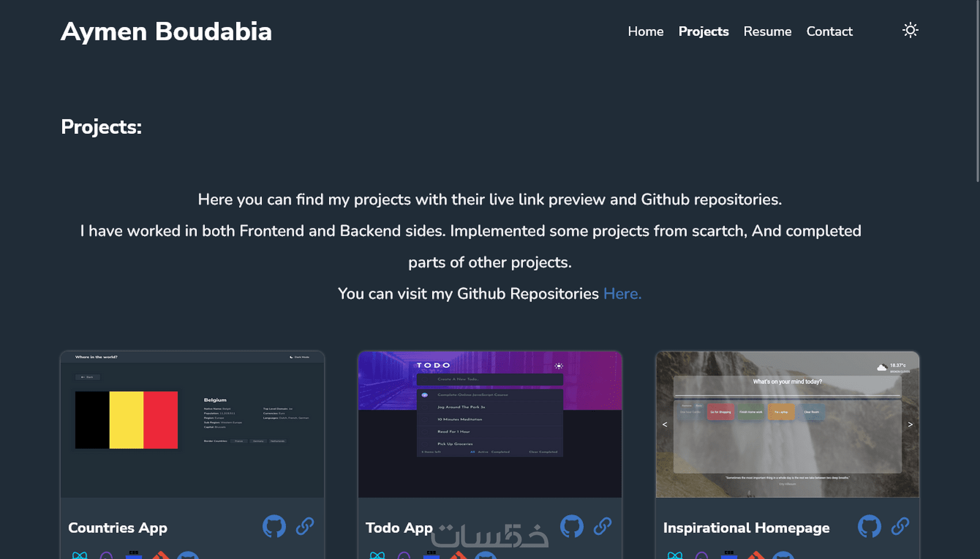Open the Countries App GitHub repository icon
The image size is (980, 559).
tap(274, 526)
